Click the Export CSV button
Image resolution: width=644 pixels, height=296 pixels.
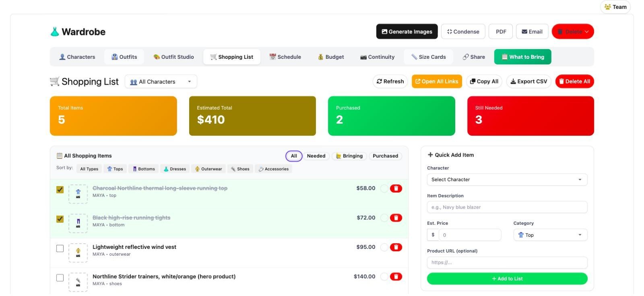(529, 81)
